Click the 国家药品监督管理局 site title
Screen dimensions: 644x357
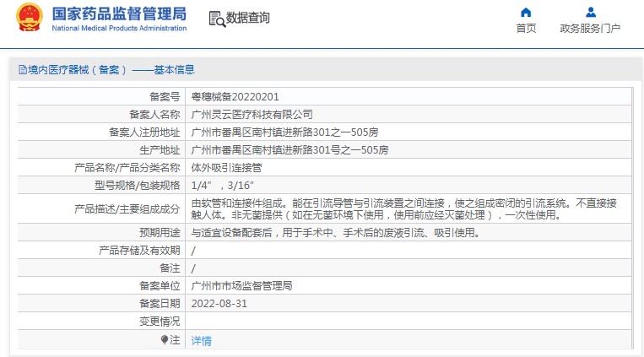pyautogui.click(x=119, y=14)
